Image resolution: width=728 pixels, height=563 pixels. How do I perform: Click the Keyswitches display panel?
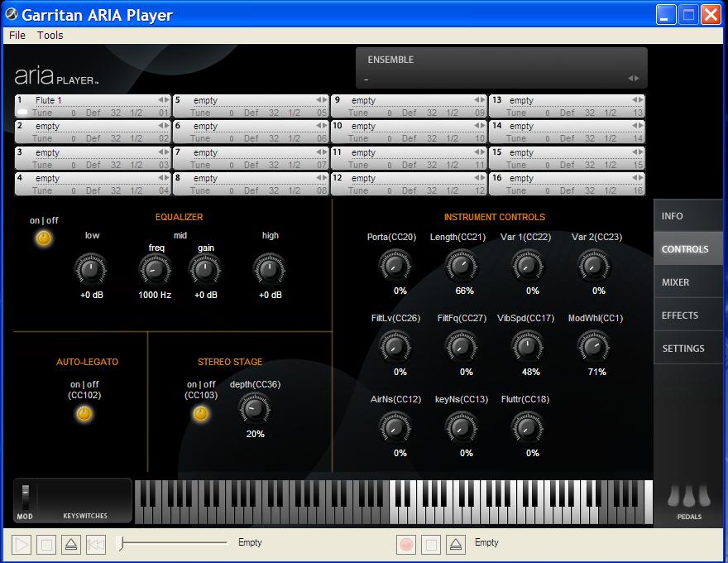[x=85, y=501]
